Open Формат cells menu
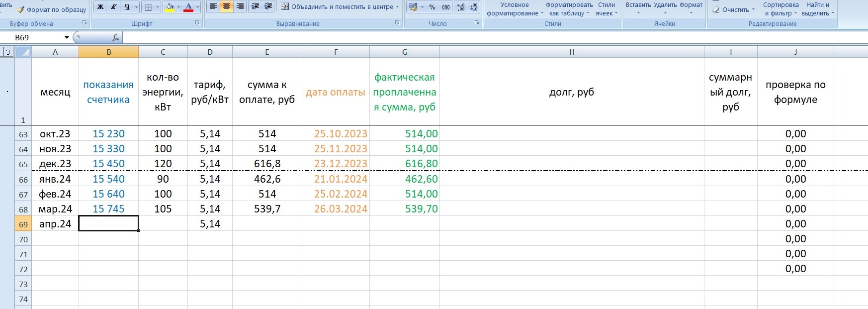The height and width of the screenshot is (309, 868). point(691,8)
